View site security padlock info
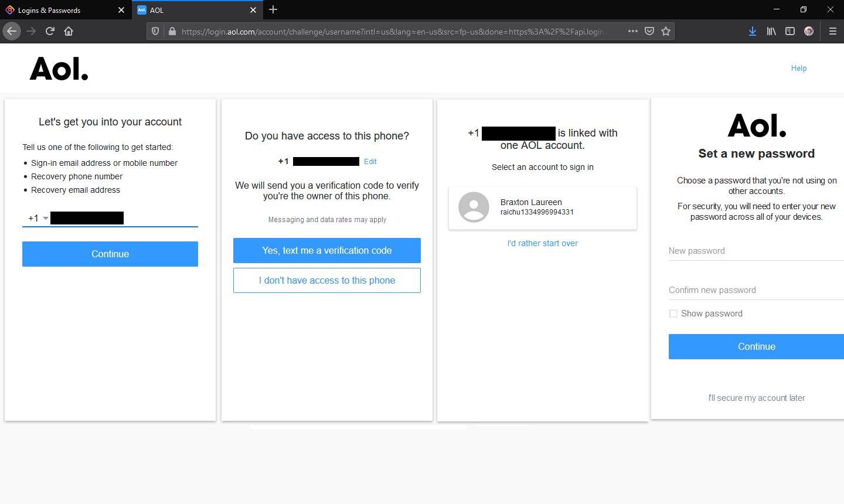Viewport: 844px width, 504px height. point(172,31)
